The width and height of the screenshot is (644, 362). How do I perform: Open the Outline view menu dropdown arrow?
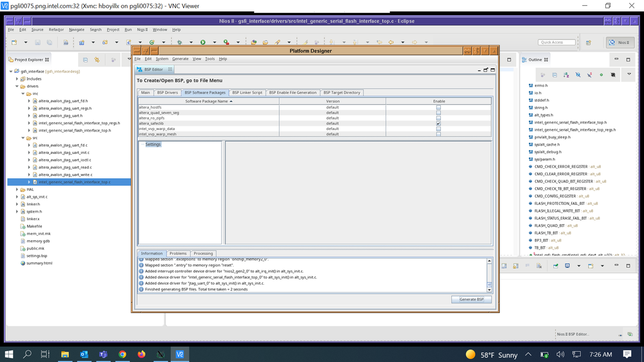(x=629, y=75)
